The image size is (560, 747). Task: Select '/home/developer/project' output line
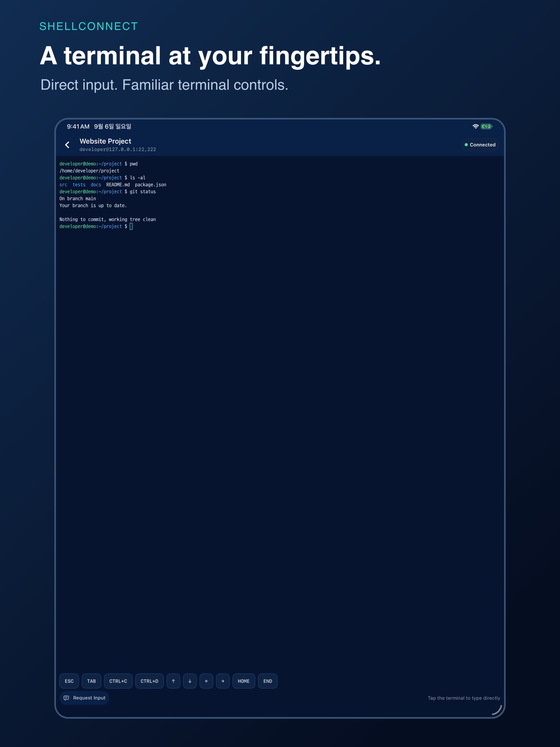click(89, 171)
